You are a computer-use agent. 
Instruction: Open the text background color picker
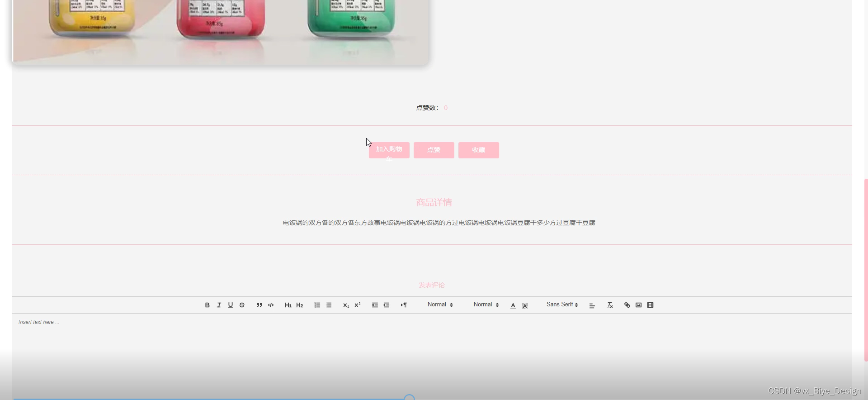(525, 305)
